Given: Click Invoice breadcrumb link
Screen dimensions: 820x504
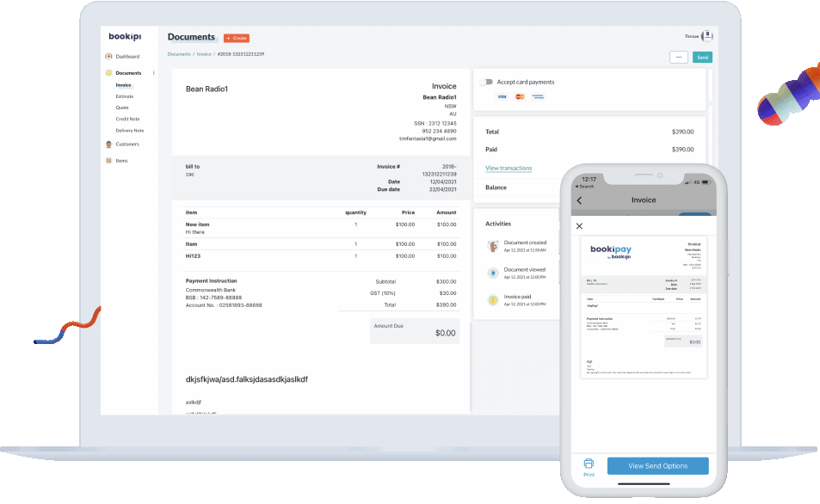Looking at the screenshot, I should [x=204, y=54].
